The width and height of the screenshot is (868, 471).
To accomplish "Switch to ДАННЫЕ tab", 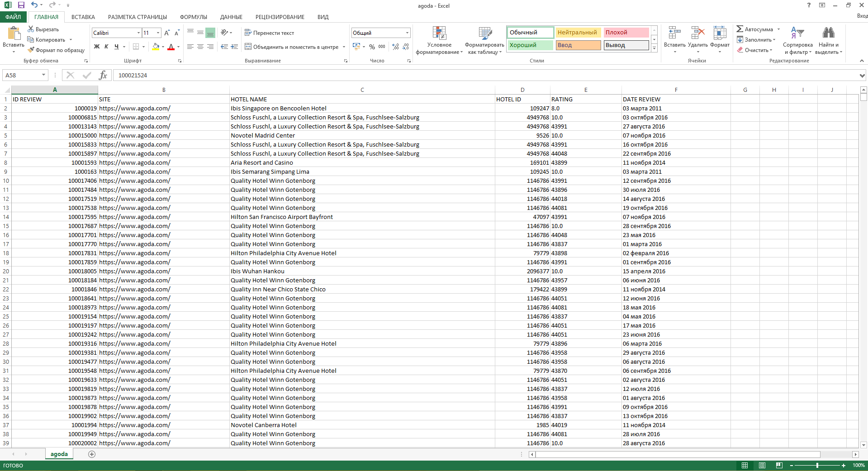I will 231,17.
